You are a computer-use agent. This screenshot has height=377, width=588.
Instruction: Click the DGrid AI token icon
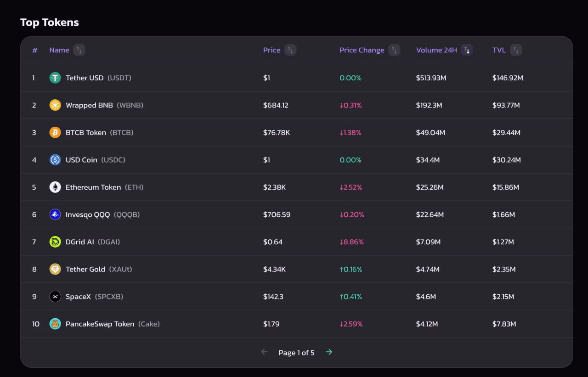[55, 242]
